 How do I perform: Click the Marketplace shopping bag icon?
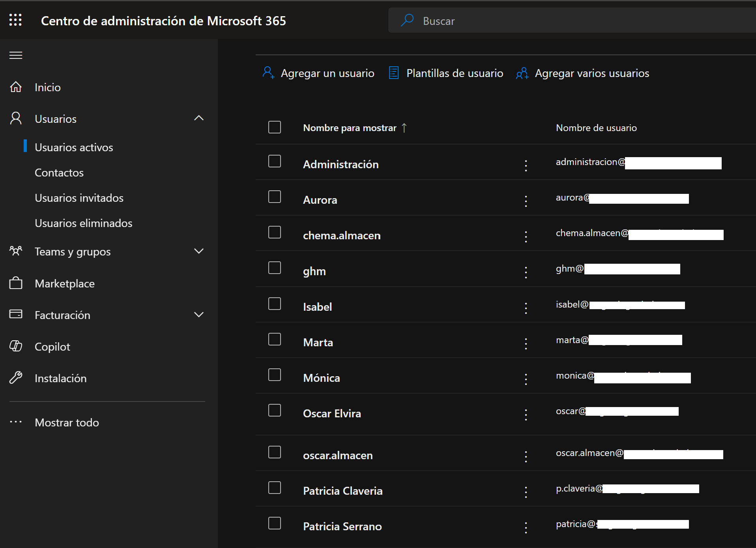tap(16, 283)
